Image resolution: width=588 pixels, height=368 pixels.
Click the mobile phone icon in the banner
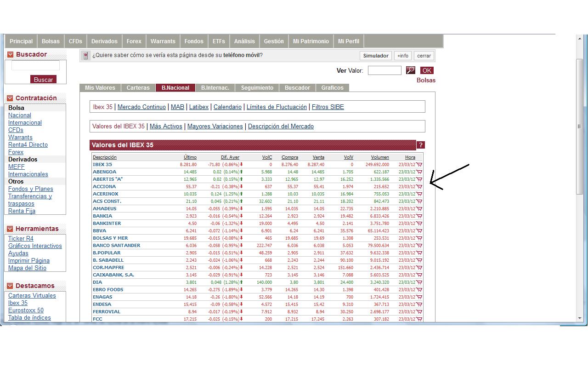(85, 56)
